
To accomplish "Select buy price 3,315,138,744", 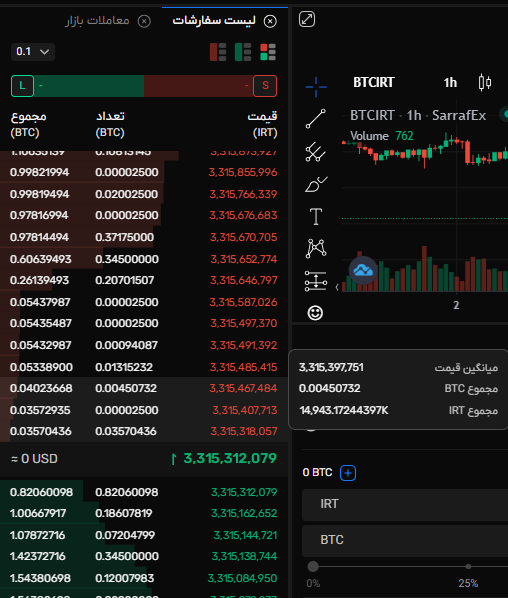I will [x=244, y=556].
